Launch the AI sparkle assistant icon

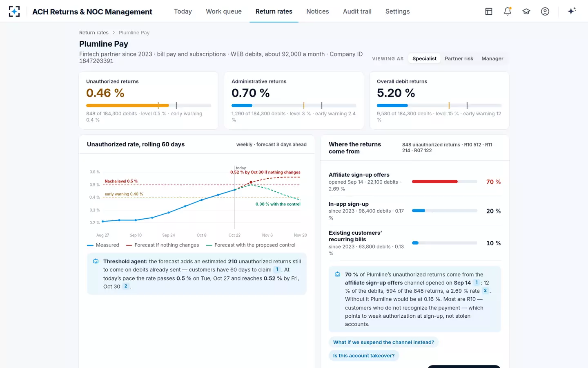pyautogui.click(x=572, y=11)
